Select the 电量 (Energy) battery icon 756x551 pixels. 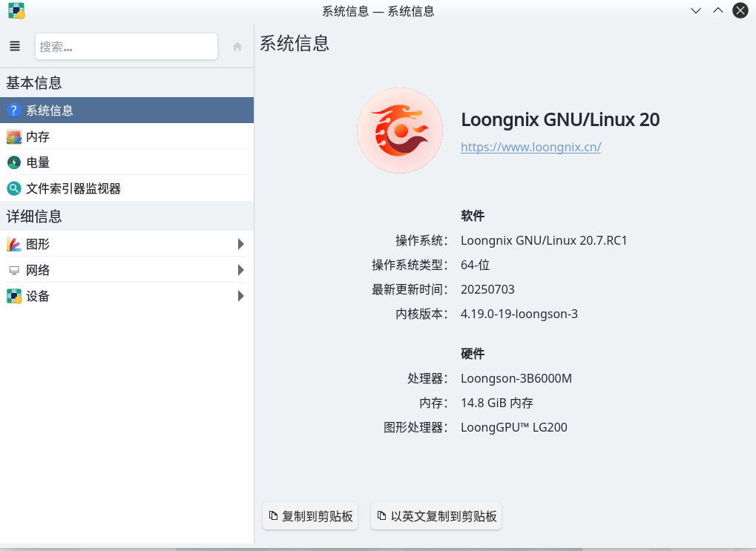point(14,162)
